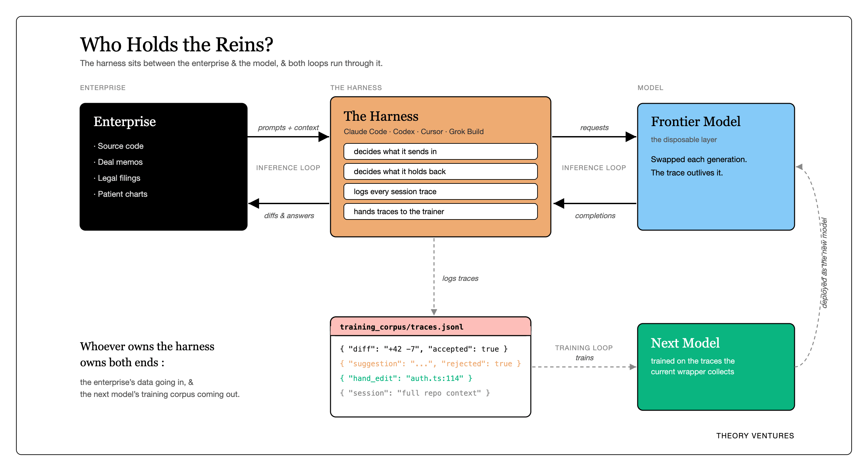Viewport: 868px width, 471px height.
Task: Click the orange "suggestion" rejected JSON line
Action: 430,364
